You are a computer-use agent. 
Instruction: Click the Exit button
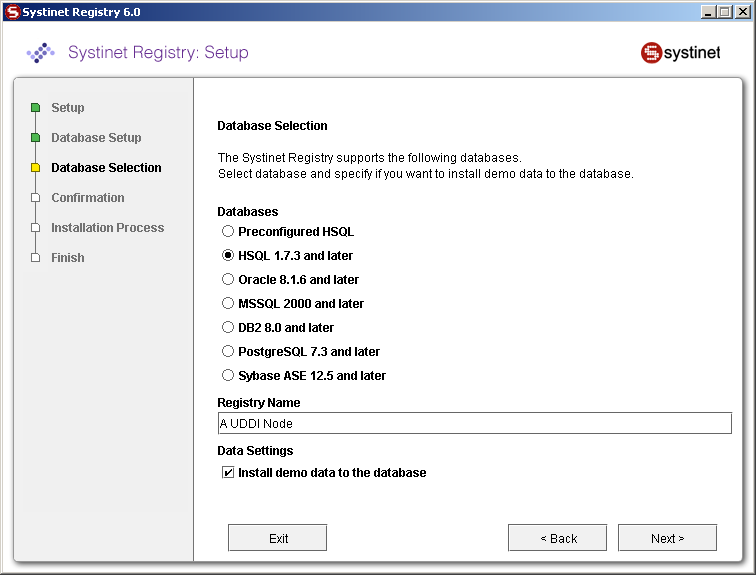pyautogui.click(x=277, y=538)
